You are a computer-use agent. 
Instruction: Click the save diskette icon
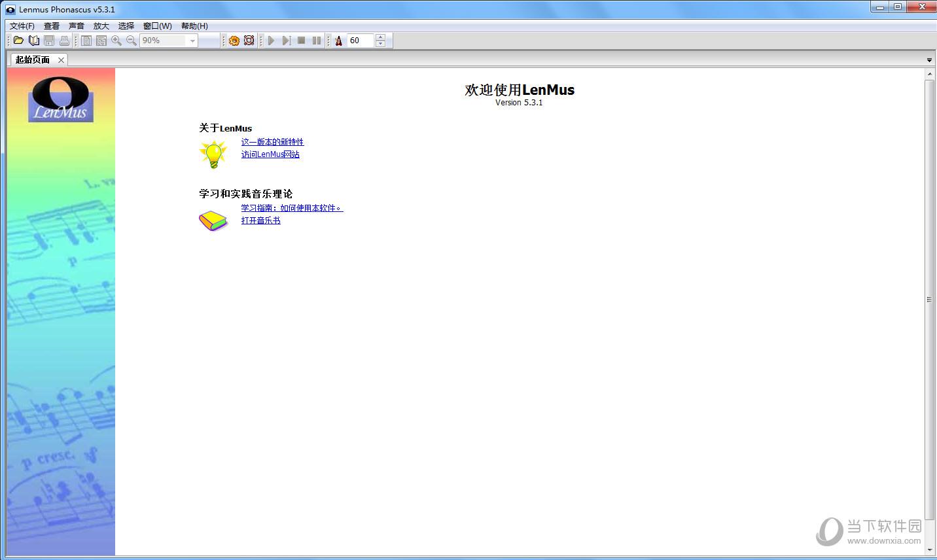coord(49,41)
